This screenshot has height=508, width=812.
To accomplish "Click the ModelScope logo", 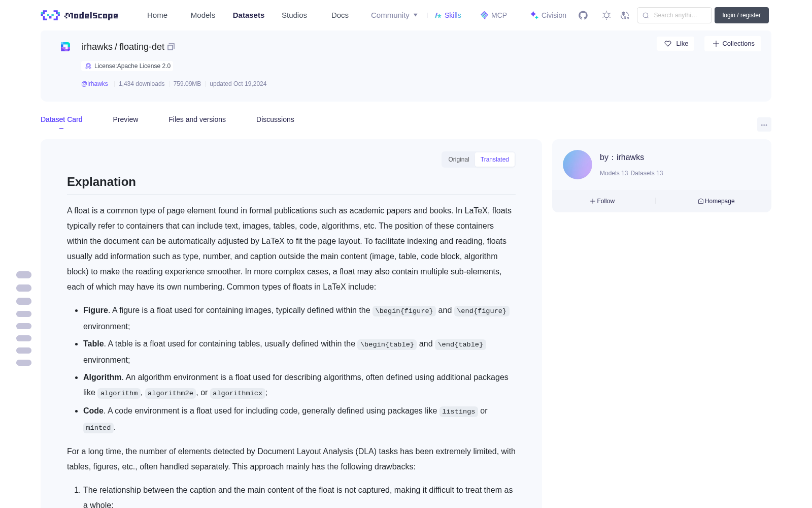I will pyautogui.click(x=80, y=15).
